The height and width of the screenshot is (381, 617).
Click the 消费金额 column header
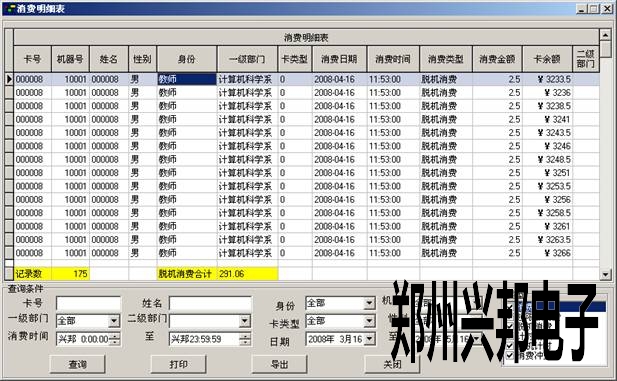point(497,59)
